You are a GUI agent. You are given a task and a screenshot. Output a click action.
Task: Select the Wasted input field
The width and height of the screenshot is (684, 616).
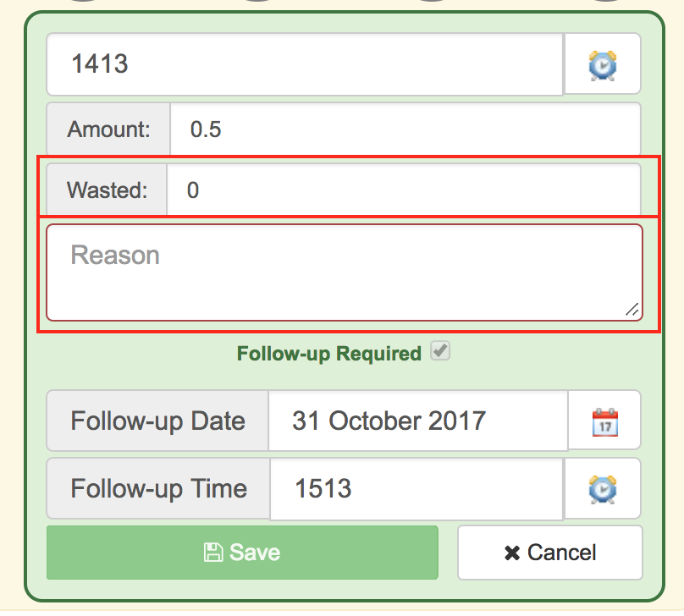pos(403,190)
